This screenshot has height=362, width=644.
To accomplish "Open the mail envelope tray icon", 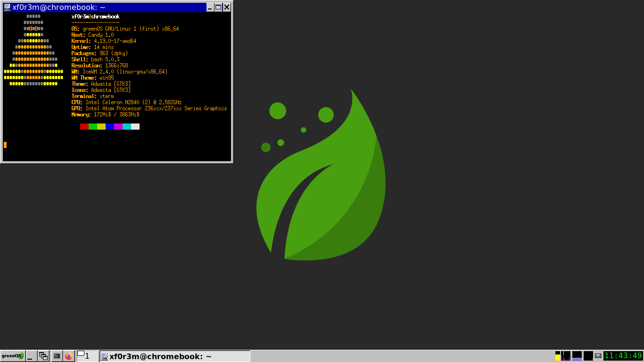I will tap(598, 356).
